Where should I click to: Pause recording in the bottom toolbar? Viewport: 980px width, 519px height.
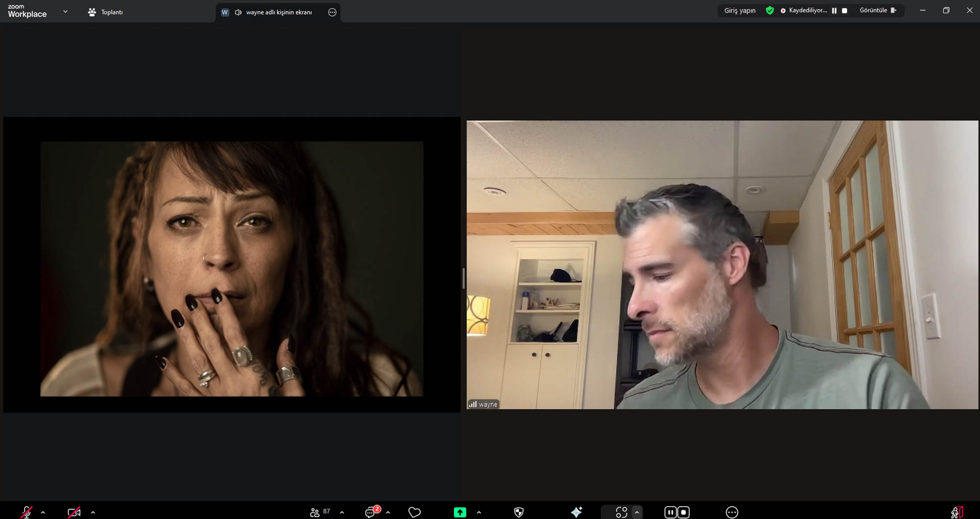[x=670, y=512]
